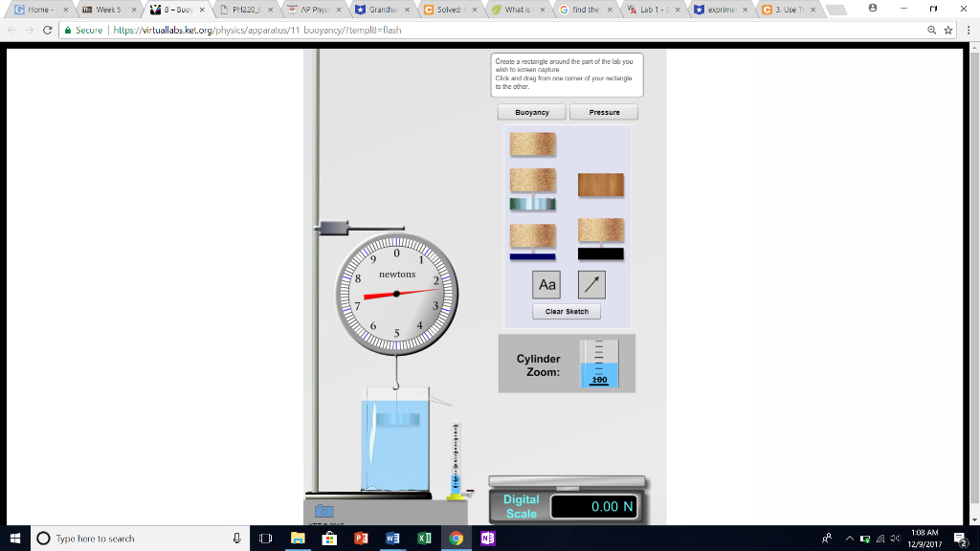Click the Buoyancy button
The height and width of the screenshot is (551, 980).
click(x=532, y=113)
